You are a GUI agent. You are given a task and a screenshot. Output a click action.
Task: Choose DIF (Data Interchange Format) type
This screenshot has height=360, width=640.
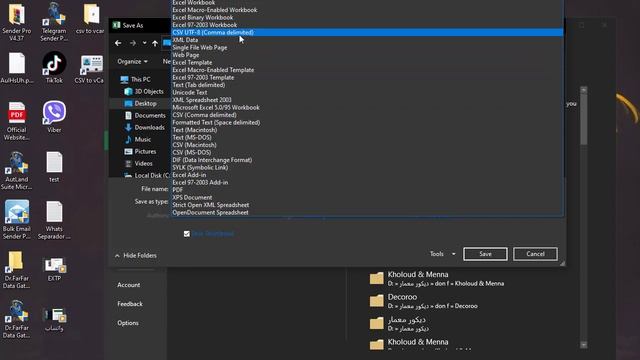point(212,160)
